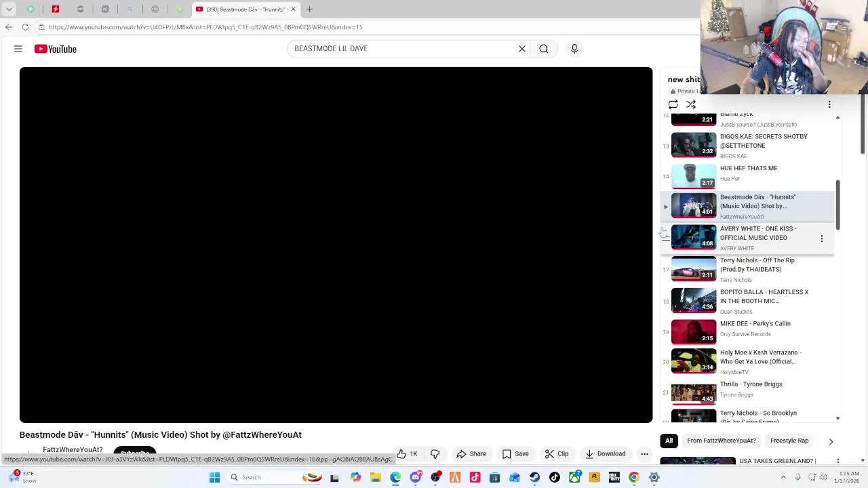
Task: Run the search with the magnifier button
Action: (544, 49)
